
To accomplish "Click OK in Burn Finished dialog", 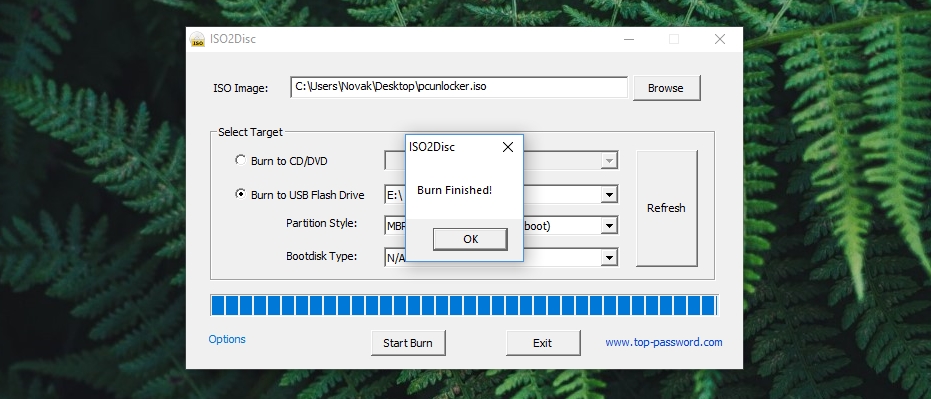I will (x=470, y=239).
